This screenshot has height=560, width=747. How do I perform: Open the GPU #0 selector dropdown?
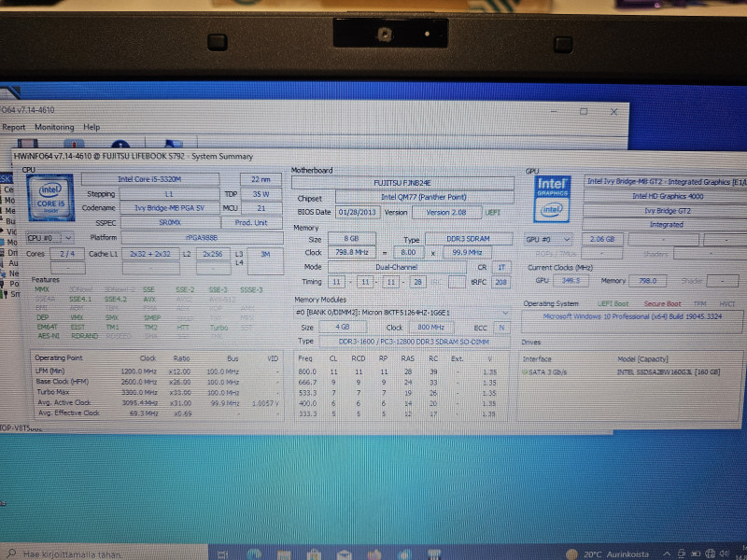point(548,239)
